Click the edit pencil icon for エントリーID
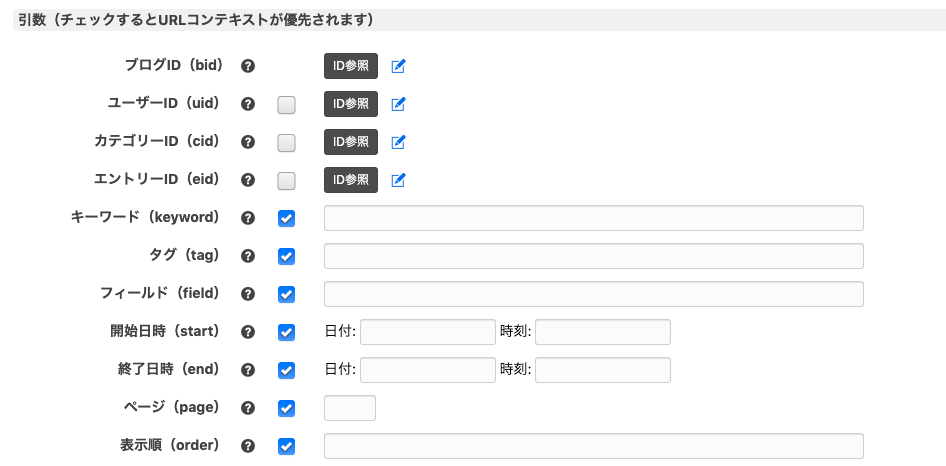 (398, 180)
